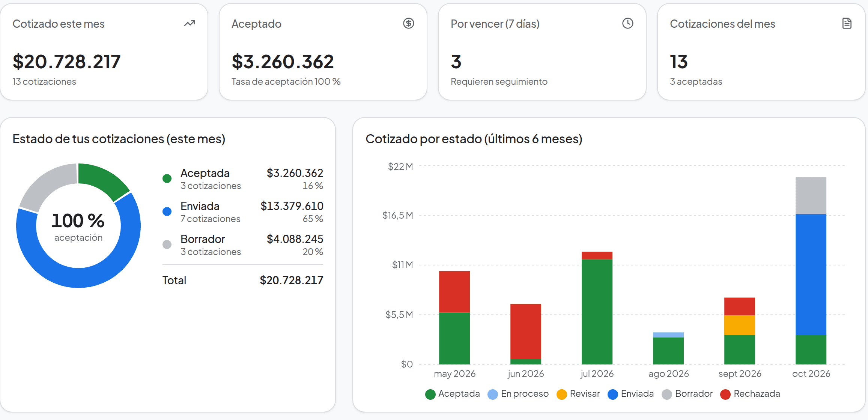The image size is (868, 420).
Task: Click the $4.088.245 Borrador amount
Action: pos(295,239)
